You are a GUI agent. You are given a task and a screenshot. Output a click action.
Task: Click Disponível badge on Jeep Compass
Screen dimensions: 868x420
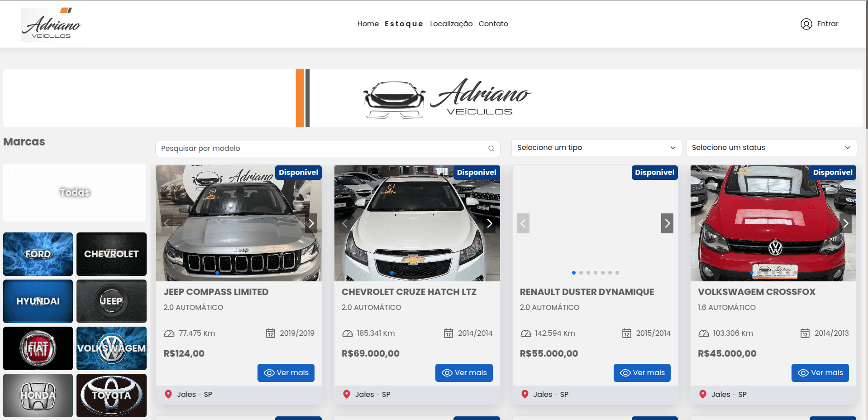click(298, 173)
